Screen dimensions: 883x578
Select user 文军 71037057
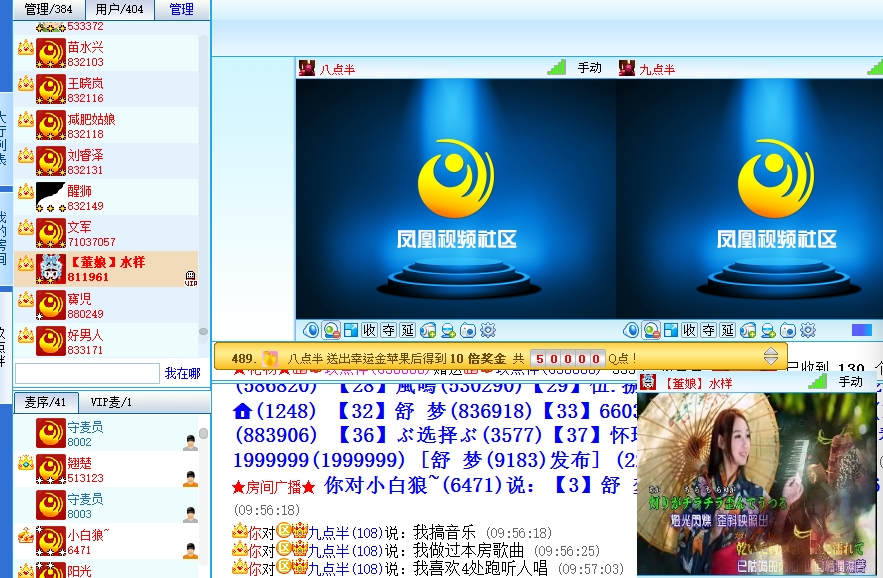click(106, 233)
